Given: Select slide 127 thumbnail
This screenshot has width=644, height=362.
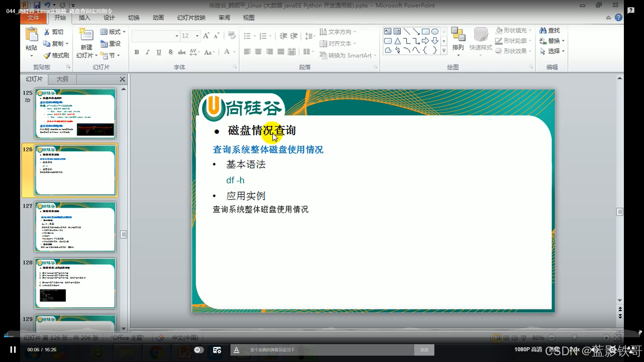Looking at the screenshot, I should [x=75, y=227].
